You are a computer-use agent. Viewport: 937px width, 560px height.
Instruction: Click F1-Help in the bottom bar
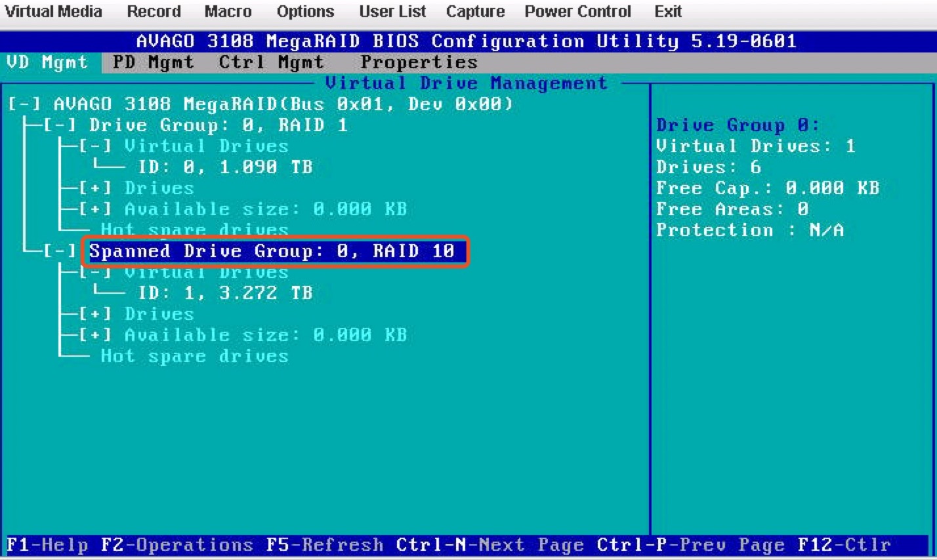click(x=47, y=545)
